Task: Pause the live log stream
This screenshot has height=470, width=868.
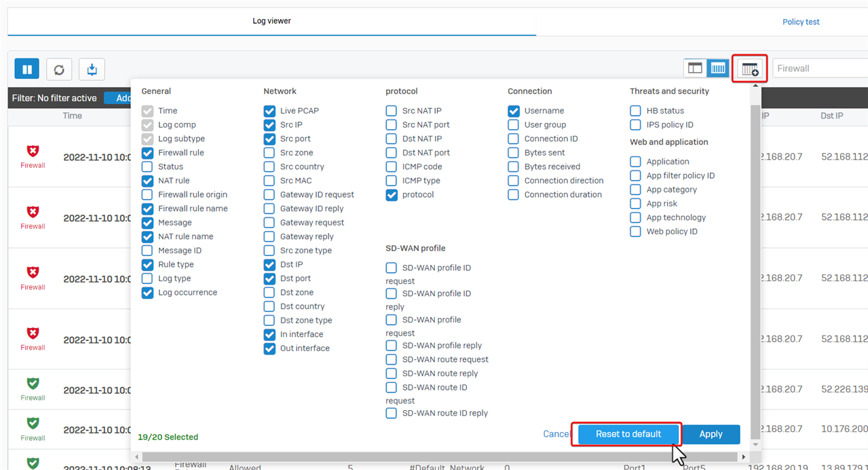Action: [x=27, y=69]
